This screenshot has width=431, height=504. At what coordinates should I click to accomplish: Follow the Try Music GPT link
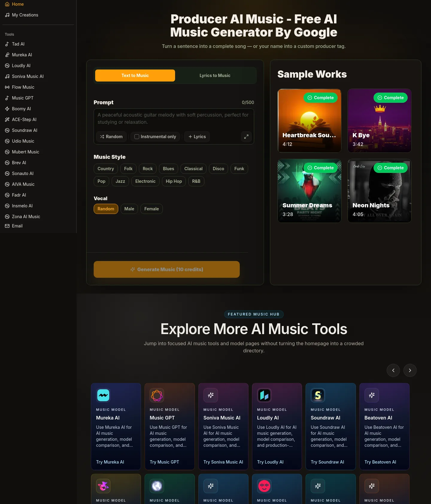(x=164, y=462)
